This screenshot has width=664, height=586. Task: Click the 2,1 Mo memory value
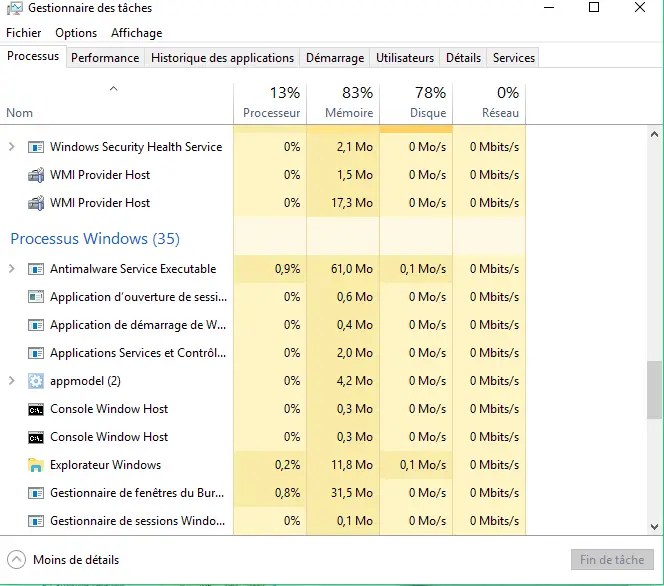pos(355,147)
